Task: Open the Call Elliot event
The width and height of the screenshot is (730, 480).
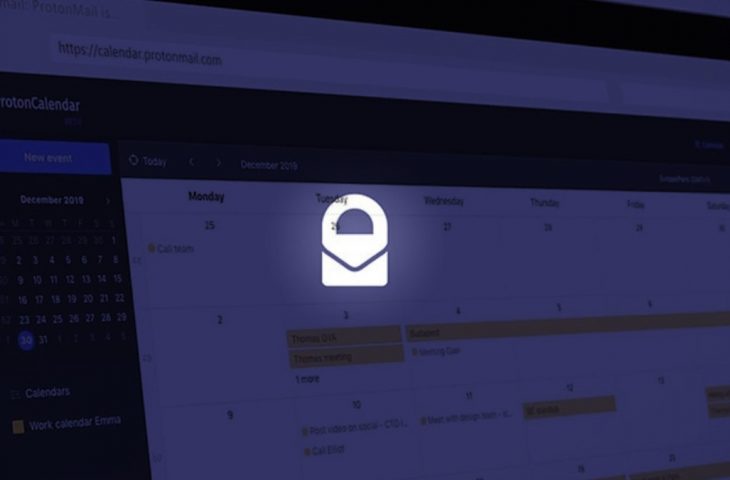Action: [324, 450]
